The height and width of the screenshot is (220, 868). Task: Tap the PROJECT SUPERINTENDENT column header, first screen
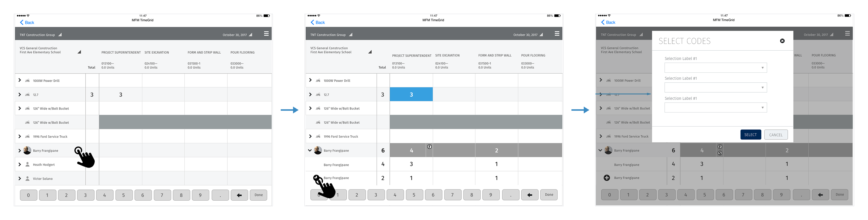(121, 52)
